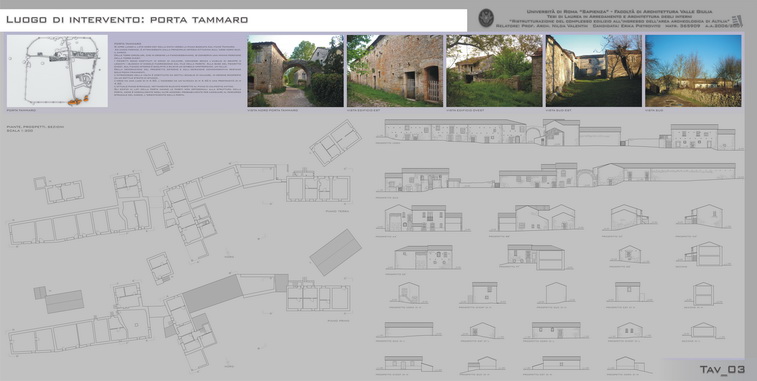Select the Prospetto Nord long elevation drawing

click(x=560, y=132)
